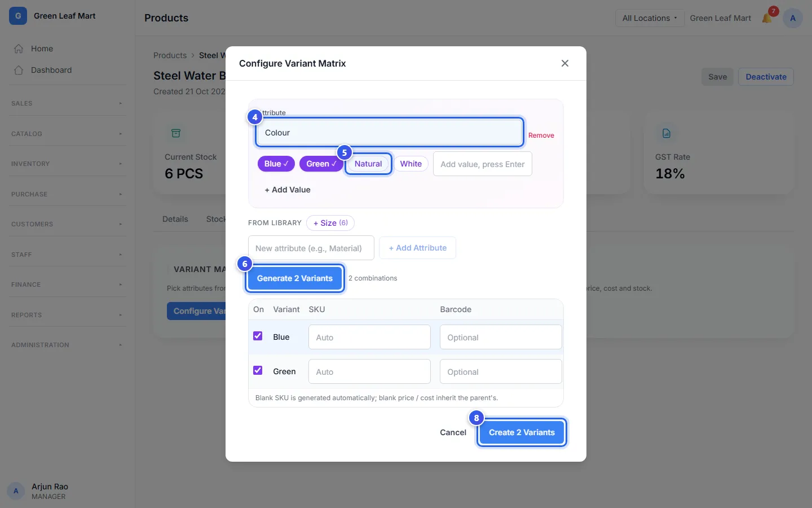812x508 pixels.
Task: Click the + Add Value link
Action: click(288, 190)
